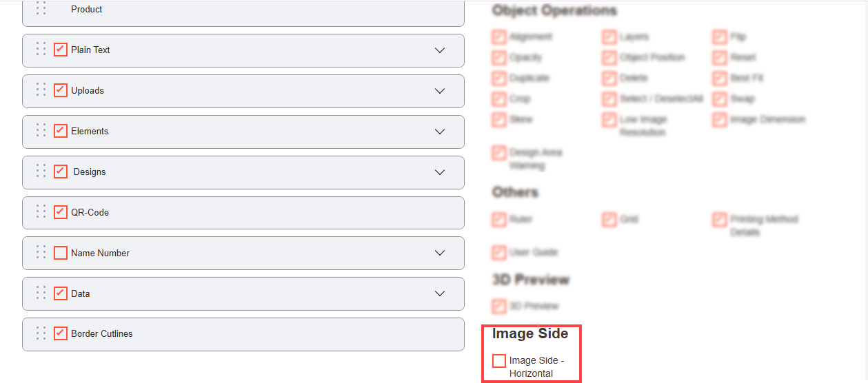Screen dimensions: 868x383
Task: Click the Name Number drag handle
Action: pos(41,253)
